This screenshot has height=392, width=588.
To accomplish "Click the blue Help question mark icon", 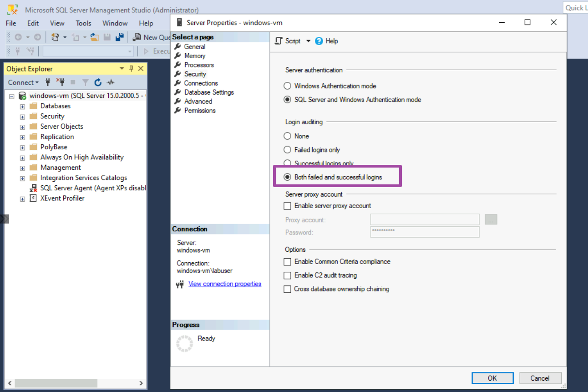I will (319, 41).
